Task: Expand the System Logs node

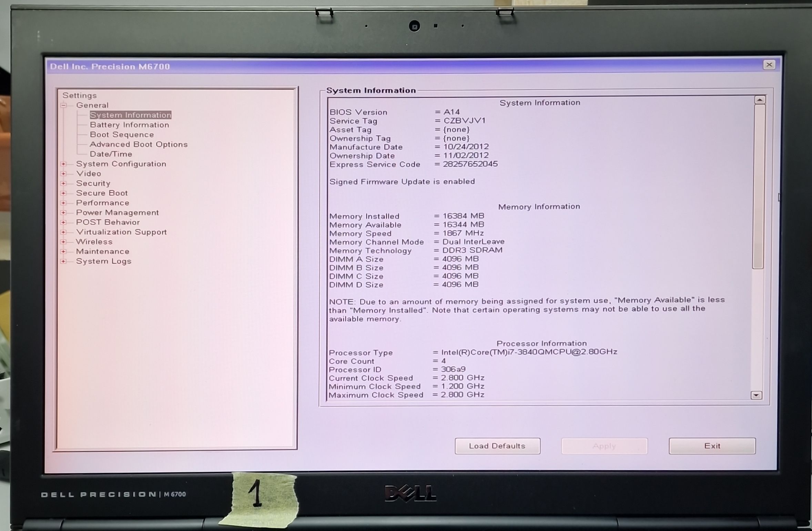Action: 63,261
